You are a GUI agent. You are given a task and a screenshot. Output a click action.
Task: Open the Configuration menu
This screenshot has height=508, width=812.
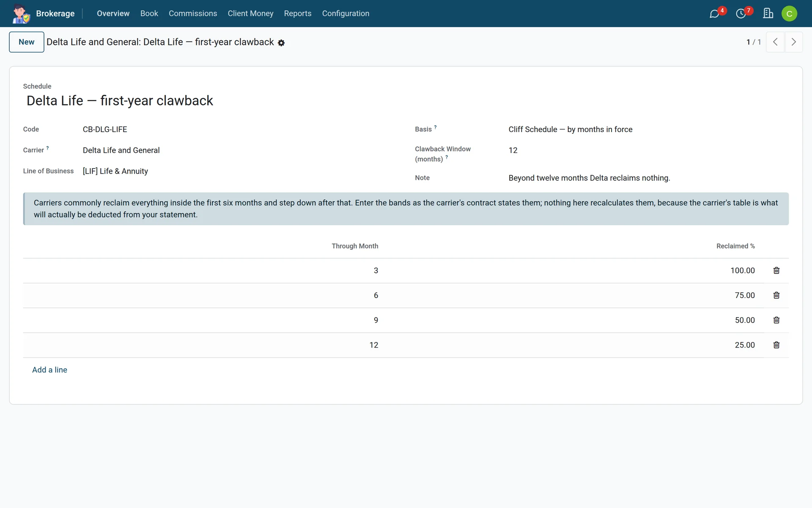[346, 14]
